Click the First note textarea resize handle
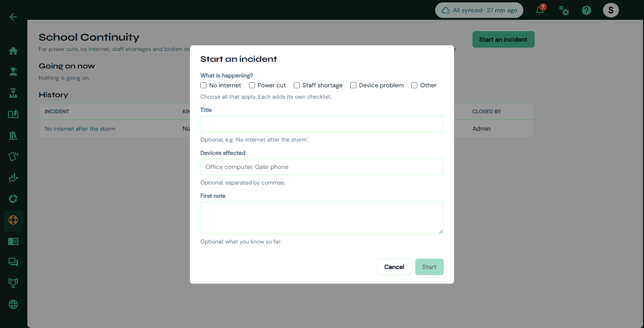 [441, 231]
